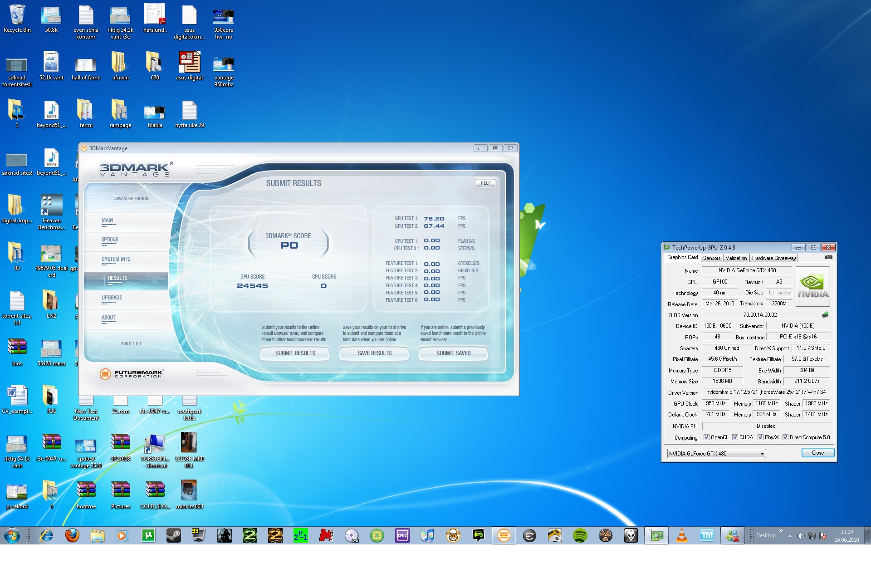
Task: Expand the Desktop toolbar chevron
Action: pyautogui.click(x=781, y=531)
